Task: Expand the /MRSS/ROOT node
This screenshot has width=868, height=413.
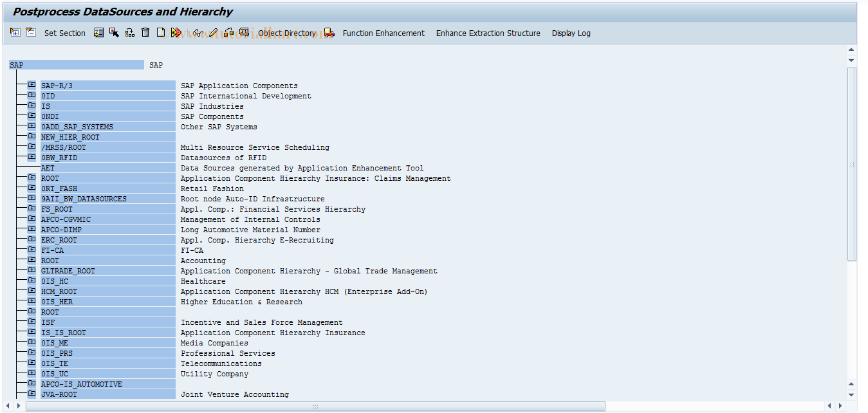Action: pos(32,147)
